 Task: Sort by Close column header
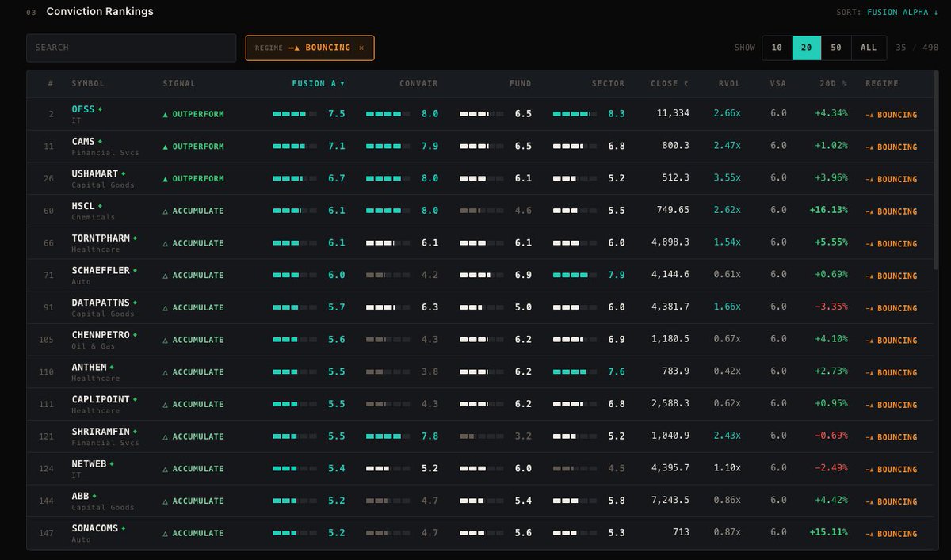(670, 83)
